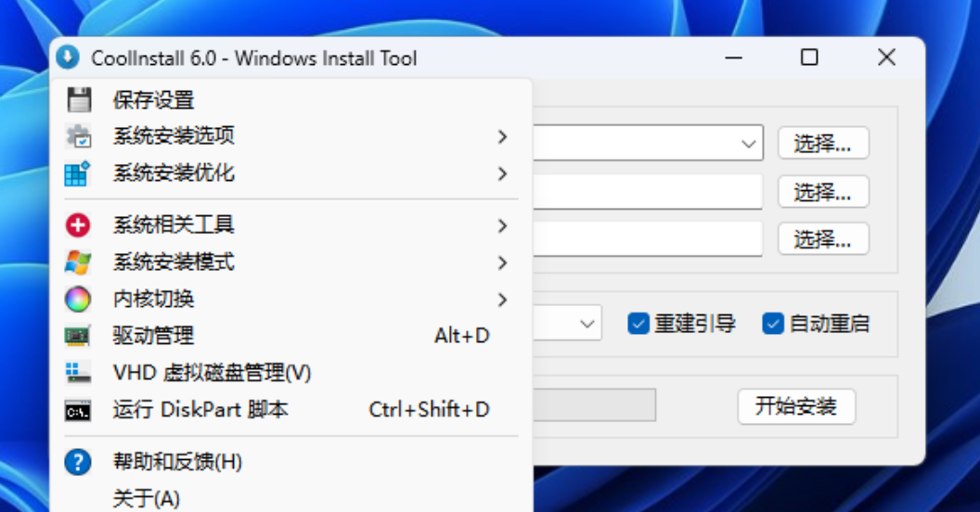Click the blue grid icon for 系统安装优化
The width and height of the screenshot is (980, 512).
pos(78,173)
